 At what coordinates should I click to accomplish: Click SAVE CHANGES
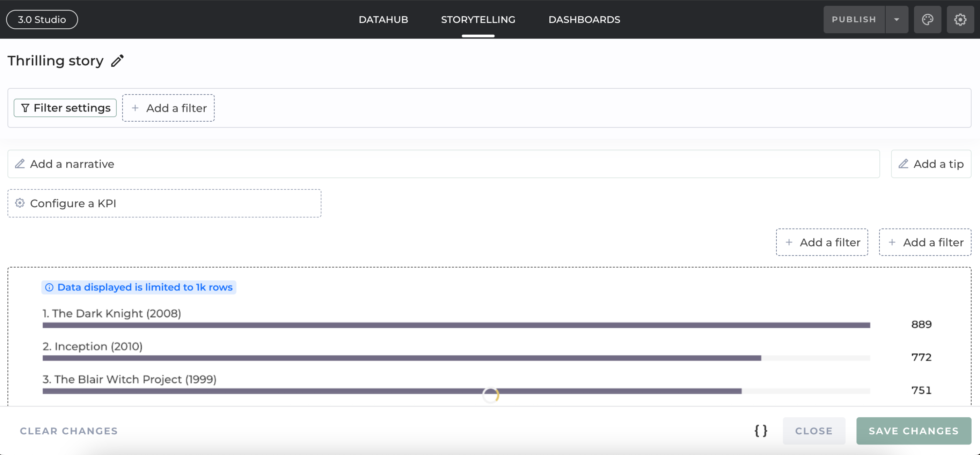[913, 431]
